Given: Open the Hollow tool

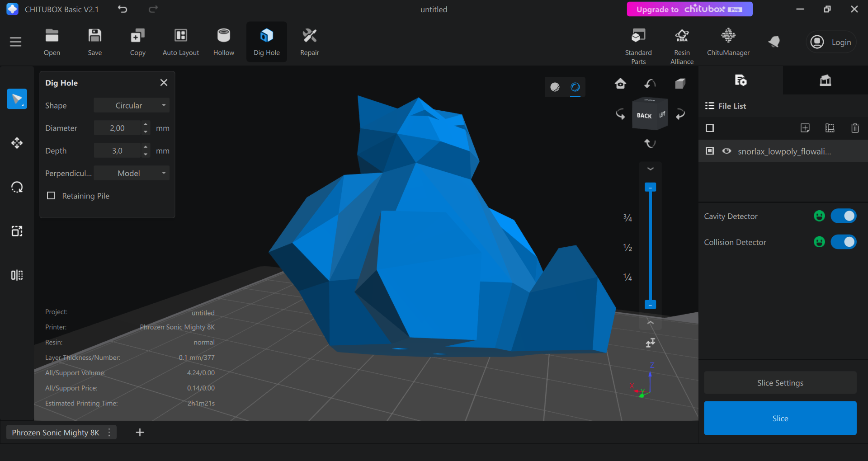Looking at the screenshot, I should [224, 42].
